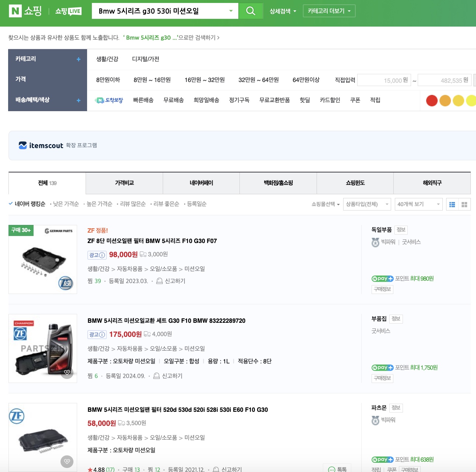Select 네이버 랭킹순 sort option
476x472 pixels.
(27, 204)
